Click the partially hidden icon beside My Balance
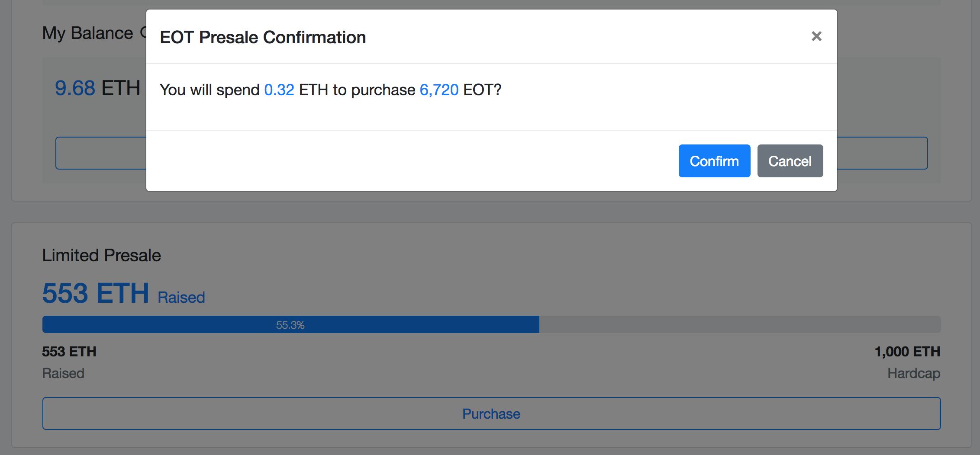The height and width of the screenshot is (455, 980). pos(143,32)
